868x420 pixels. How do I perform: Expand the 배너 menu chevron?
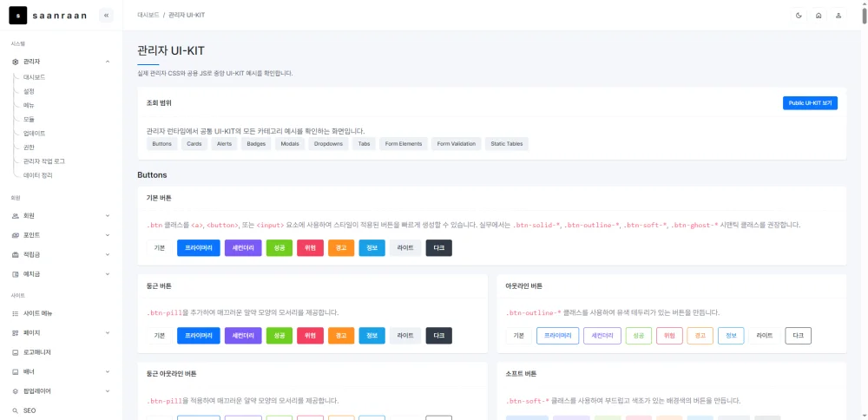click(x=108, y=371)
